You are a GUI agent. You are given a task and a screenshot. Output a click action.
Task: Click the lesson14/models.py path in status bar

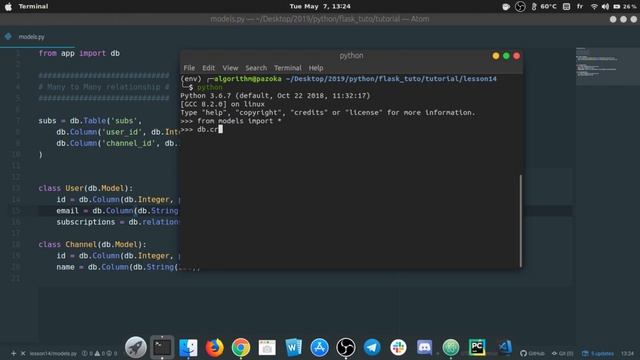53,353
